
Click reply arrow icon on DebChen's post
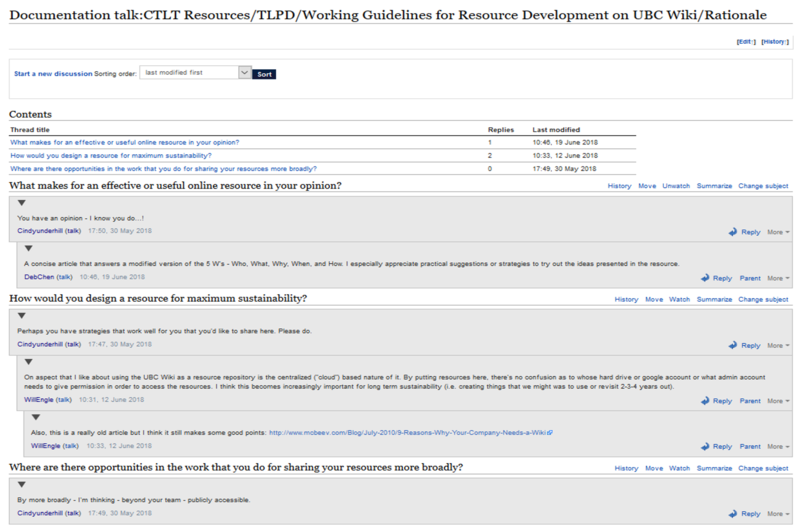(x=705, y=278)
